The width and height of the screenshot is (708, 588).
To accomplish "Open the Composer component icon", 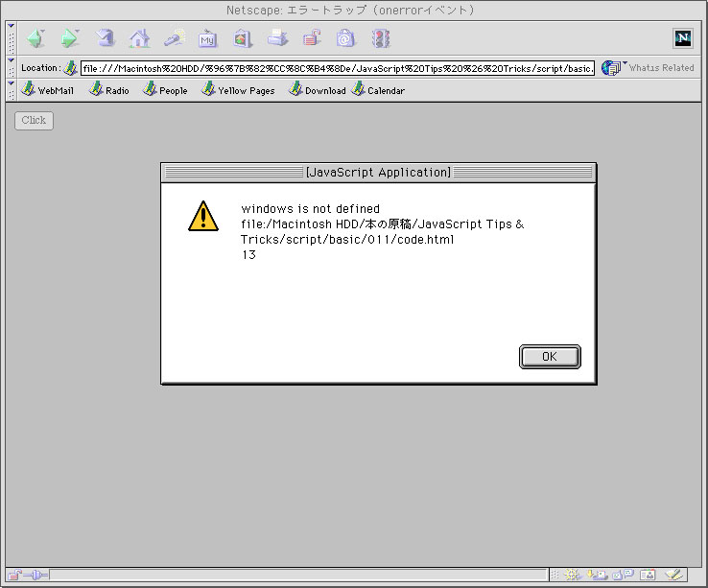I will click(x=673, y=575).
